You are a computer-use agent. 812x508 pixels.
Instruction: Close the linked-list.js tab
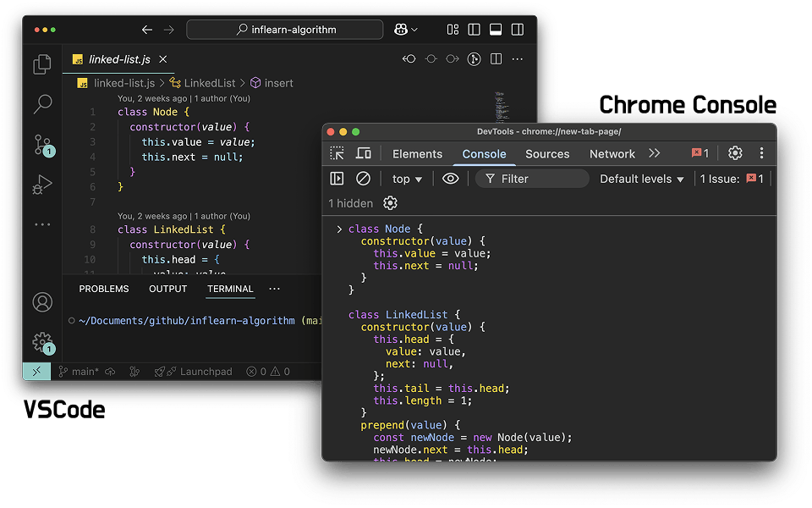[162, 59]
